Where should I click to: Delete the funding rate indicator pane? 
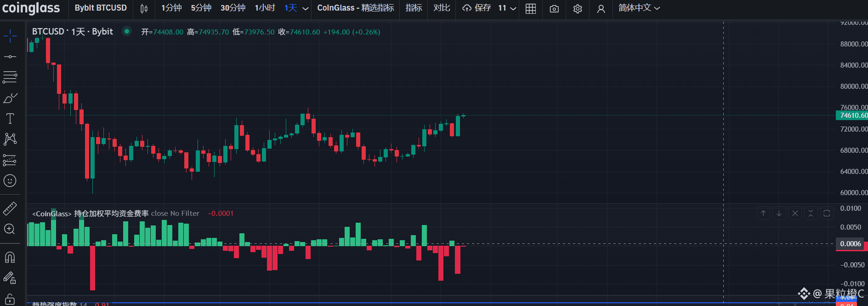coord(795,213)
